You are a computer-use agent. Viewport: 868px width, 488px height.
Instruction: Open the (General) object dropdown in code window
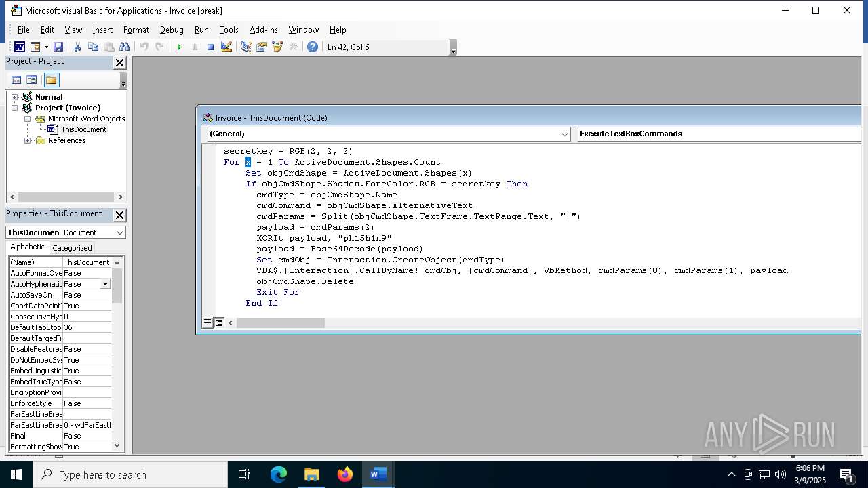[565, 134]
